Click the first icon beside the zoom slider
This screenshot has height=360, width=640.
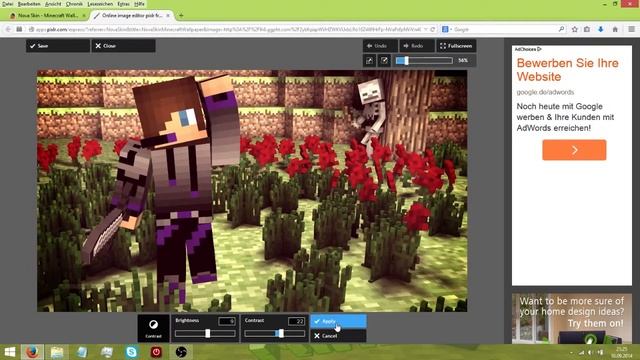tap(369, 60)
